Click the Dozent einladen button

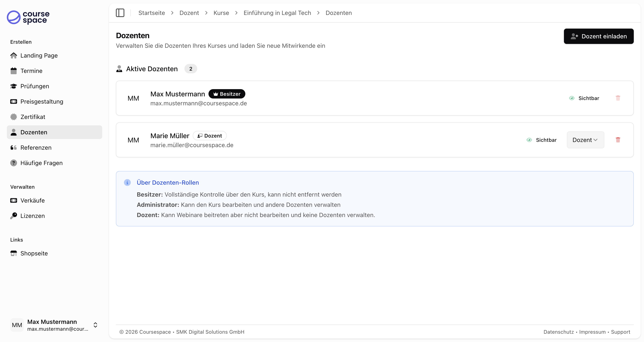pos(598,36)
